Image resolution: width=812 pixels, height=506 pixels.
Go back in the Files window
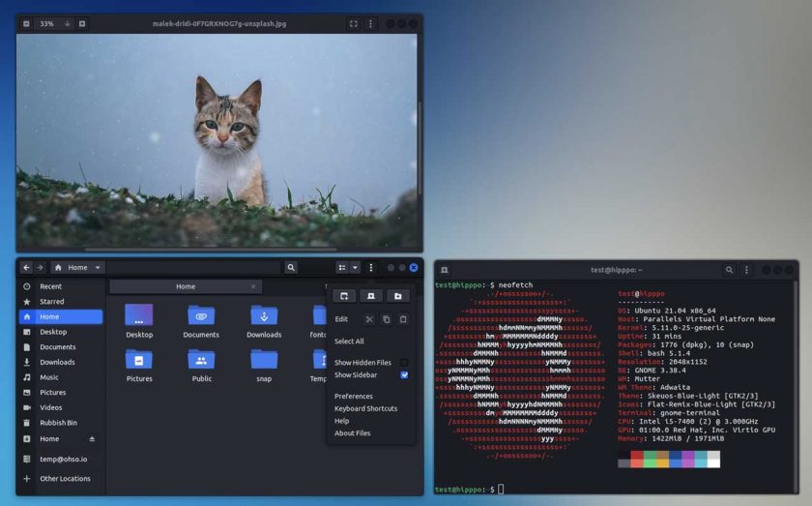click(26, 268)
